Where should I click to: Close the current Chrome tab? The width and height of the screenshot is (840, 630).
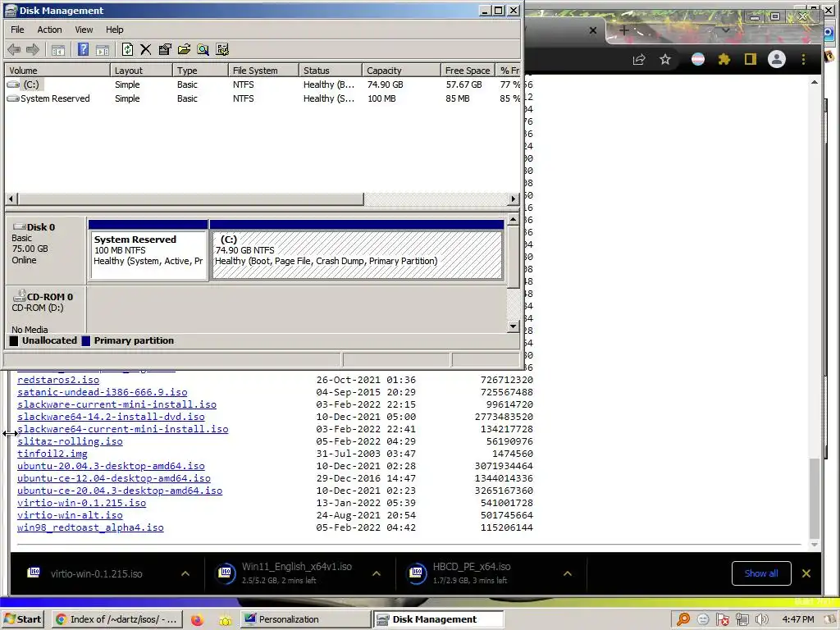[593, 30]
